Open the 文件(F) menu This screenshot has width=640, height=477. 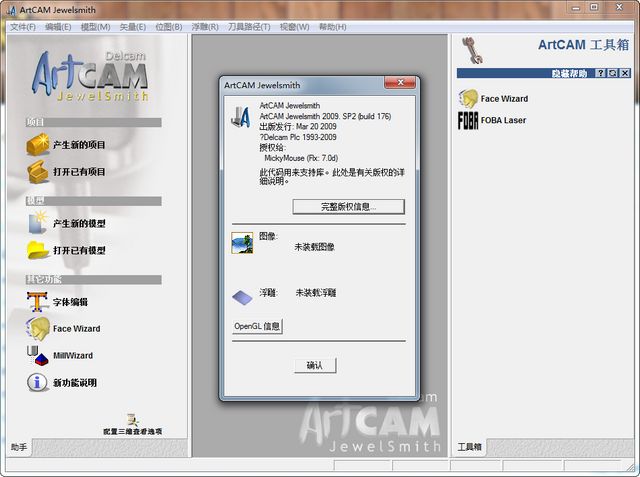pyautogui.click(x=23, y=27)
